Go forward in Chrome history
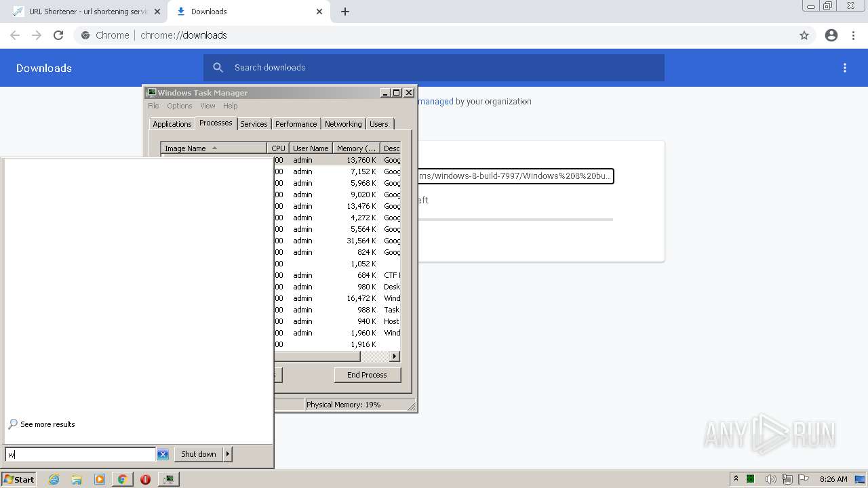 coord(37,35)
